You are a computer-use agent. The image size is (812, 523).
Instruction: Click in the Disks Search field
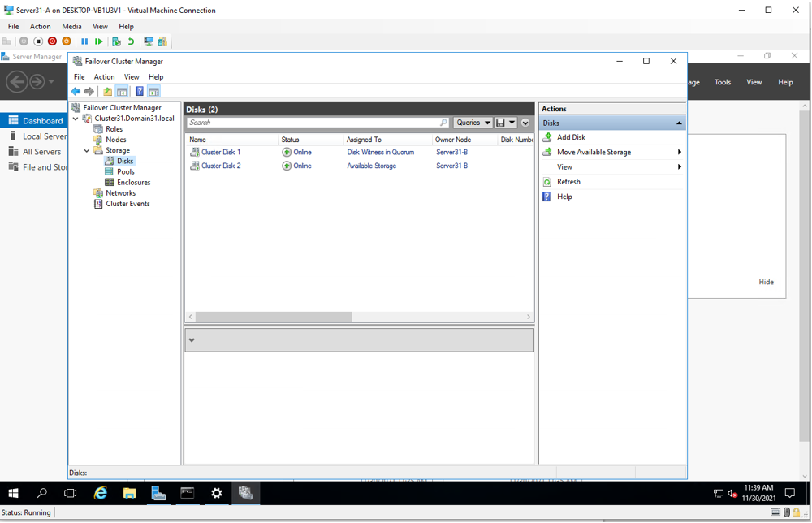(317, 123)
